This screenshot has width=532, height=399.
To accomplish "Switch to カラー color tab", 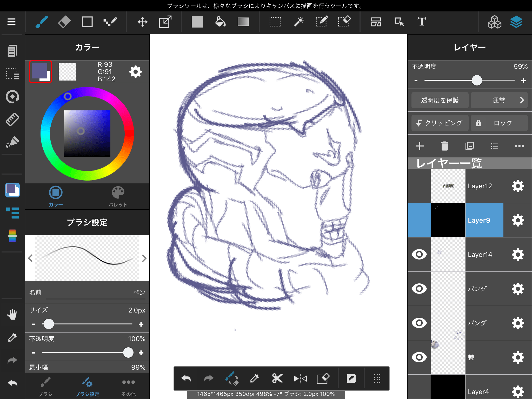I will [56, 196].
